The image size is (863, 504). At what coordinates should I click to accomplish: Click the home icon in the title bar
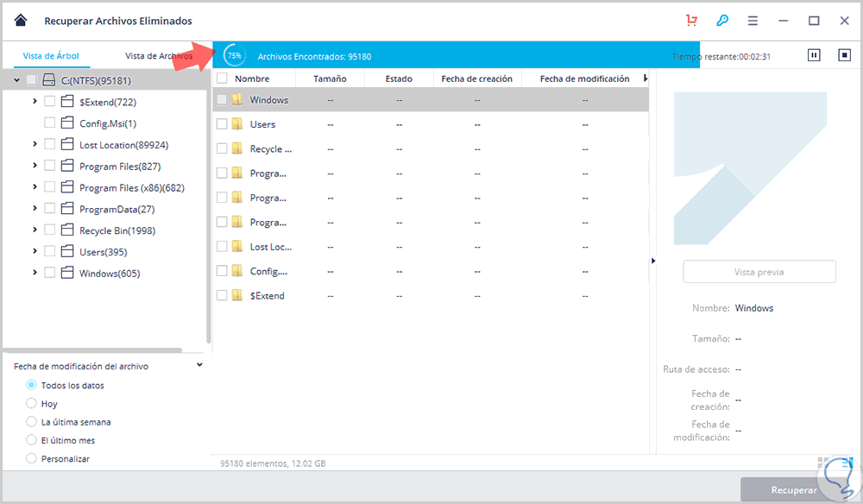pos(19,20)
